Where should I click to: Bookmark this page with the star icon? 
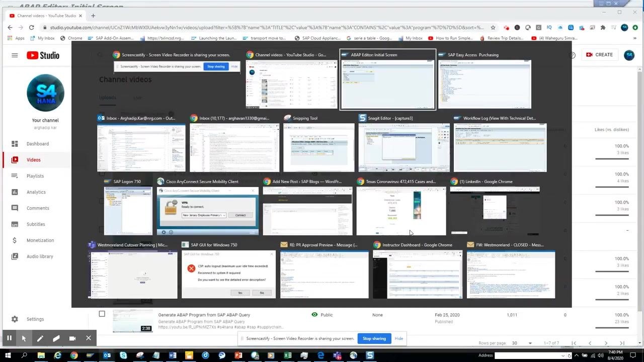[493, 28]
